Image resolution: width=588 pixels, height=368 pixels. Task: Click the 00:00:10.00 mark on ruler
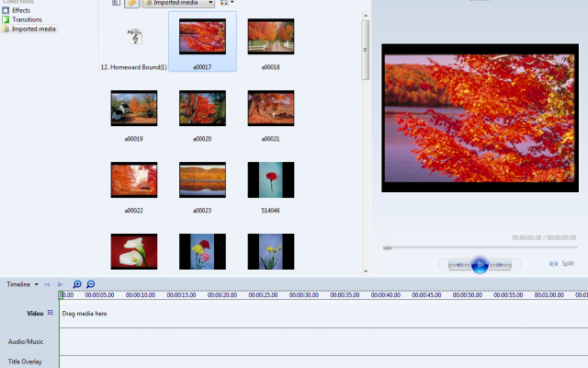coord(141,295)
